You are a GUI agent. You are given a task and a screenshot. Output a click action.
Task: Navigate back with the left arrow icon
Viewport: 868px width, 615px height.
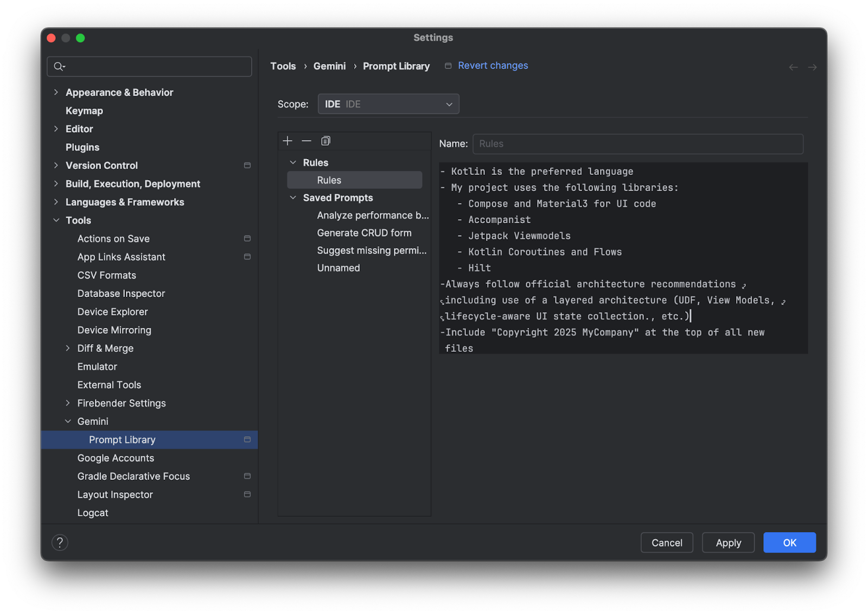(793, 67)
